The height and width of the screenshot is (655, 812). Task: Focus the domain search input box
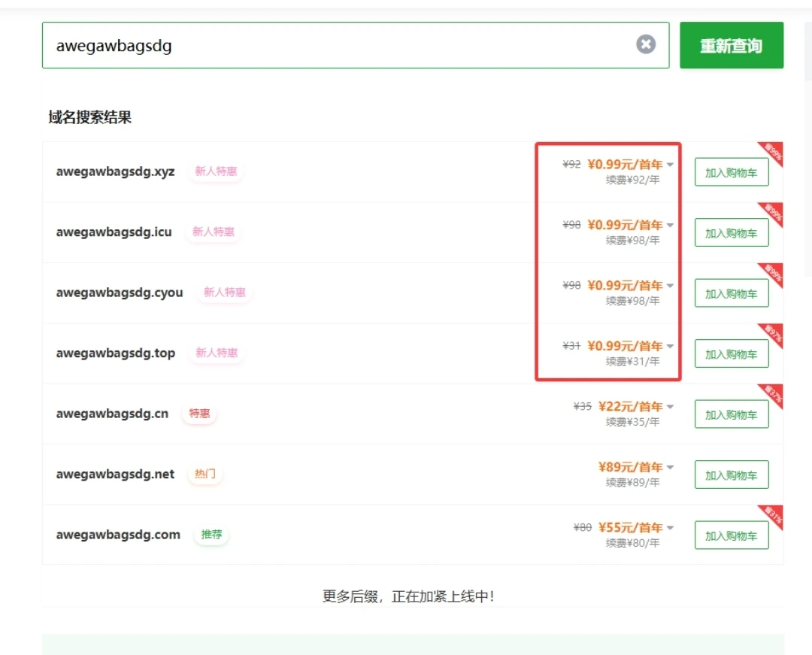pos(338,45)
